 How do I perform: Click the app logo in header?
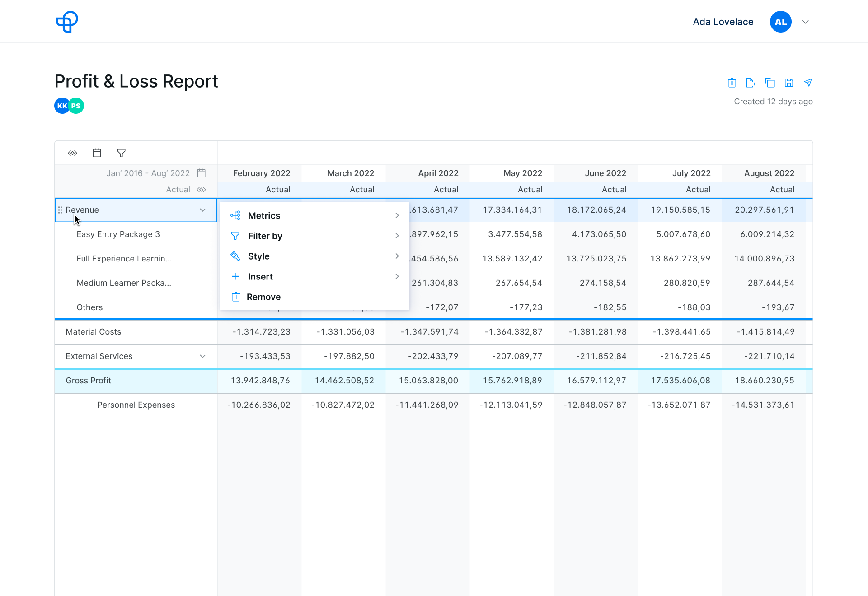[x=67, y=22]
